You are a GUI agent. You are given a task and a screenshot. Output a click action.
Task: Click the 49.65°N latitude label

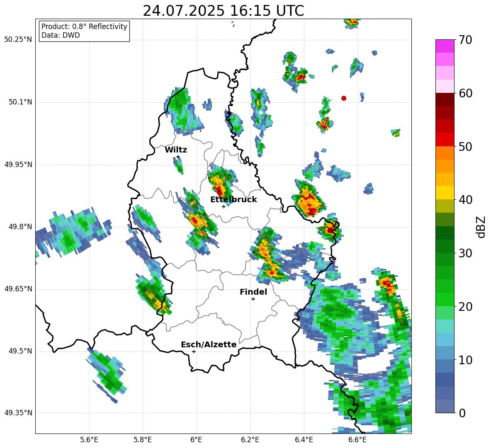point(18,289)
